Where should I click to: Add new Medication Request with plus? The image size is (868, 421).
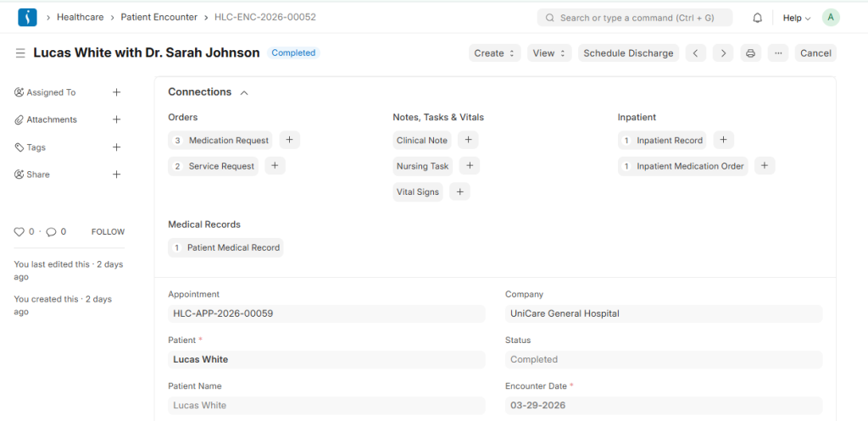[x=289, y=141]
